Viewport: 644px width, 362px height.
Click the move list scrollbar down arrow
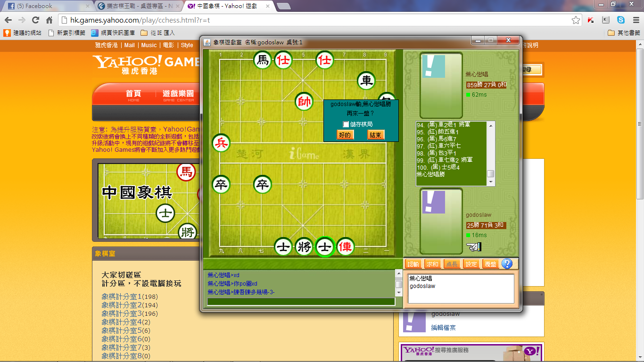click(491, 182)
